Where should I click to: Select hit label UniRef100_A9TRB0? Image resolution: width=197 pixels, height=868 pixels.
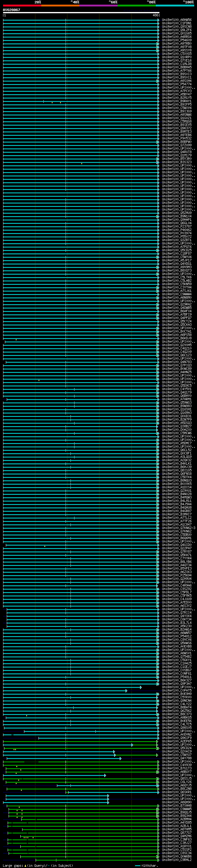(177, 43)
